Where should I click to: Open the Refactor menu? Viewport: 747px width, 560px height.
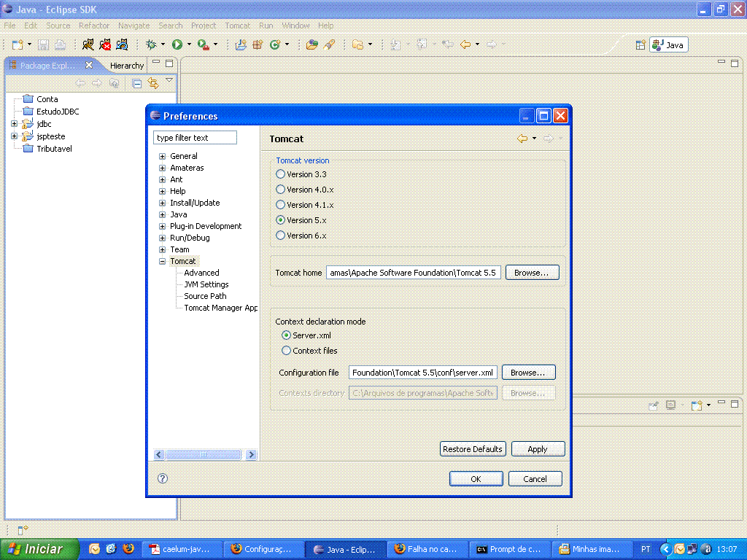(x=94, y=26)
